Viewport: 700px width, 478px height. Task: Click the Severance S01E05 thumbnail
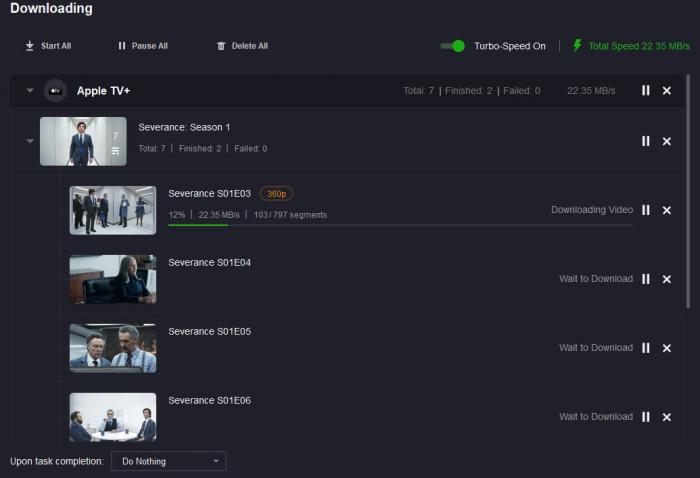click(113, 348)
